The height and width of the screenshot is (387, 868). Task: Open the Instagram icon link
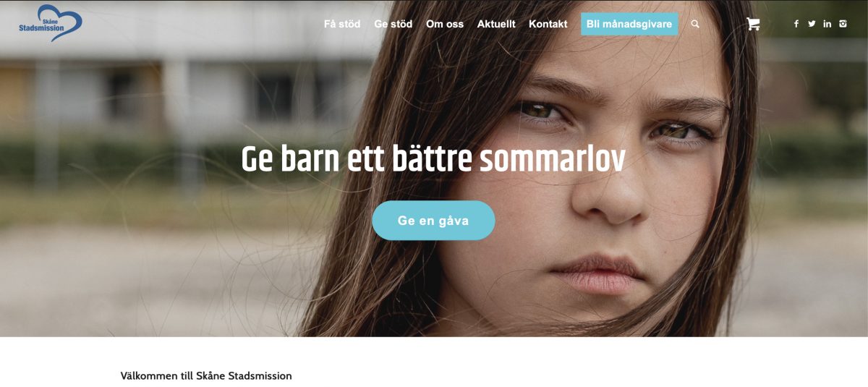coord(843,24)
